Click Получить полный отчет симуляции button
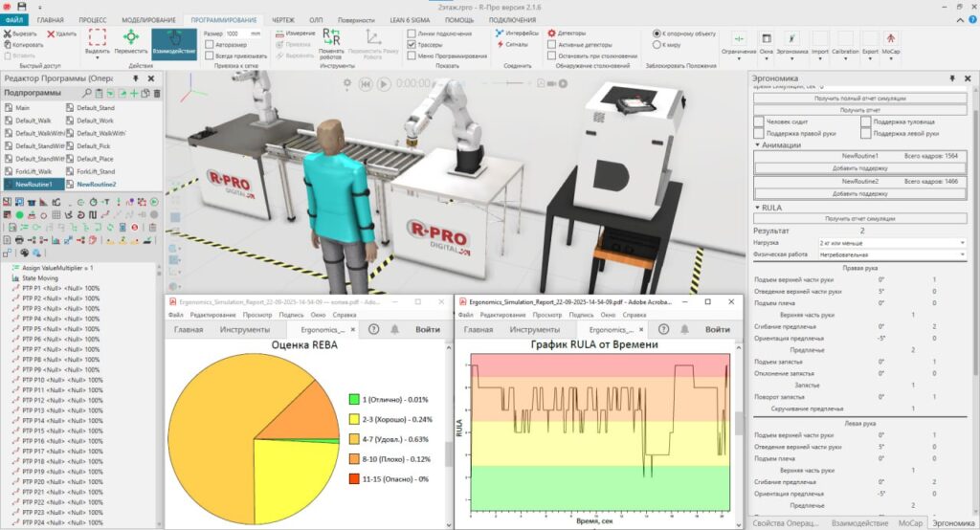 859,99
